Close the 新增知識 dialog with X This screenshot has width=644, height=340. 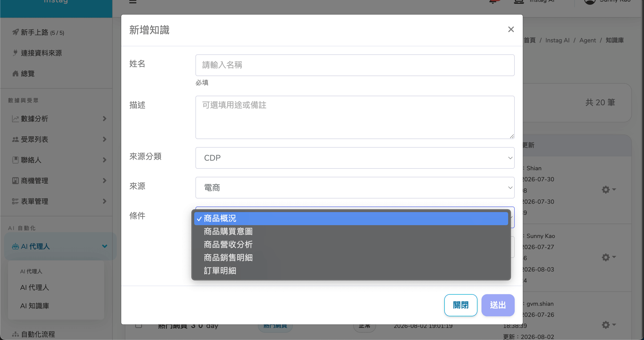[511, 29]
